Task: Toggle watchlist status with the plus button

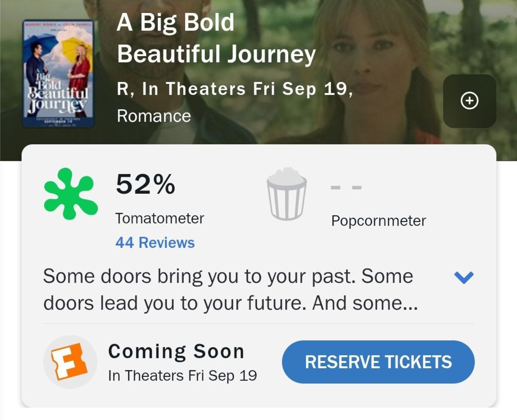Action: coord(469,101)
